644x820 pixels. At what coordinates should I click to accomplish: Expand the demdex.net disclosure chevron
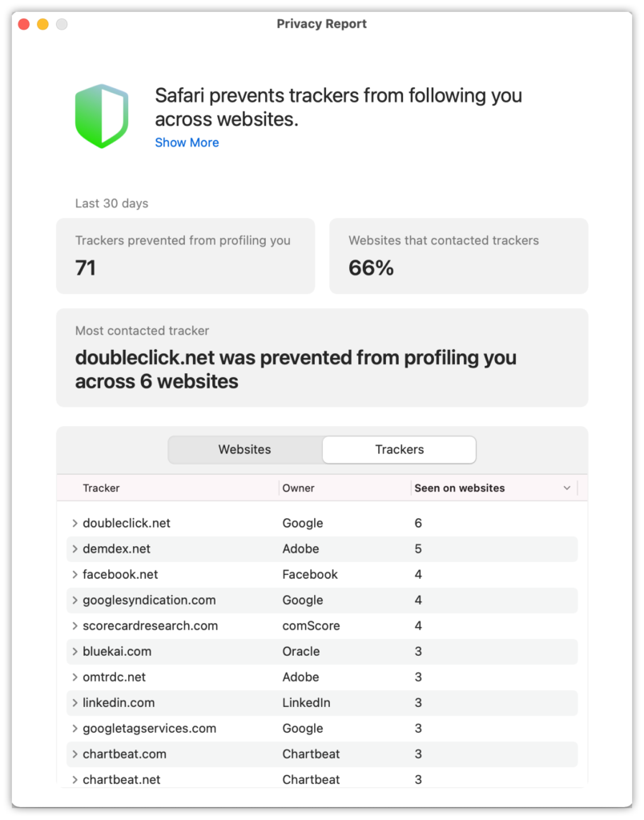point(74,549)
